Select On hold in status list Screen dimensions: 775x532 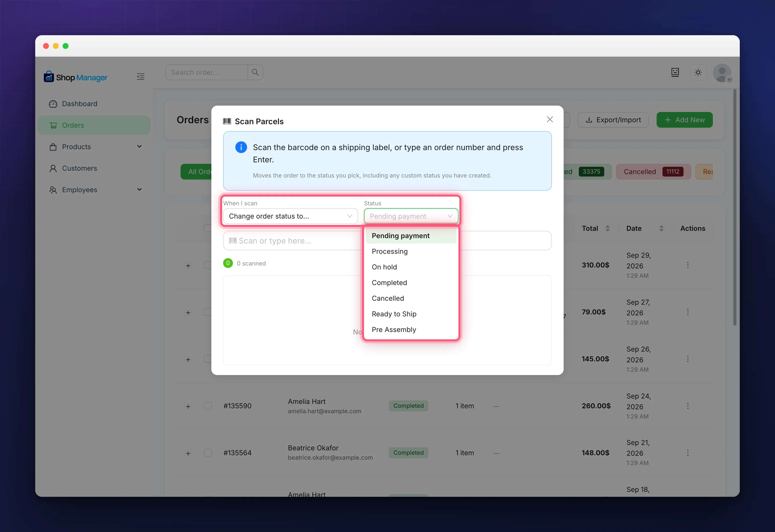411,267
